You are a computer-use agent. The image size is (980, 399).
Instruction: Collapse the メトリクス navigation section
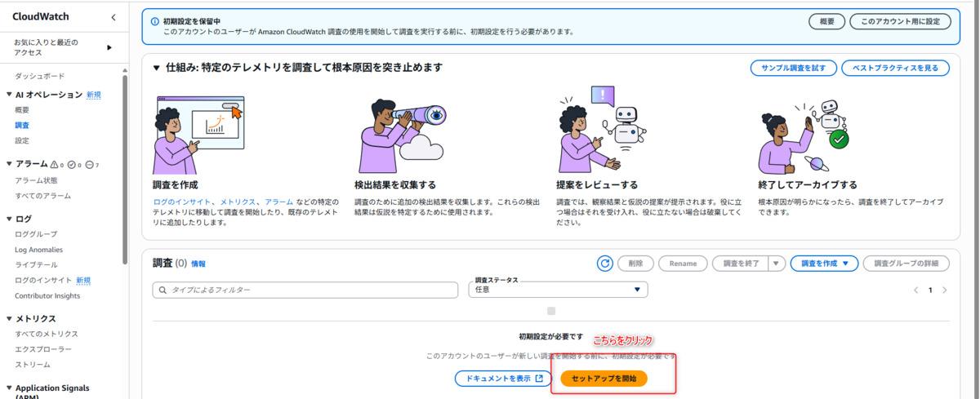(x=8, y=318)
